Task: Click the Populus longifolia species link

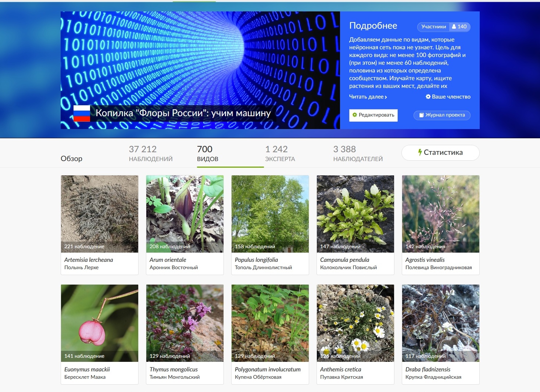Action: click(256, 260)
